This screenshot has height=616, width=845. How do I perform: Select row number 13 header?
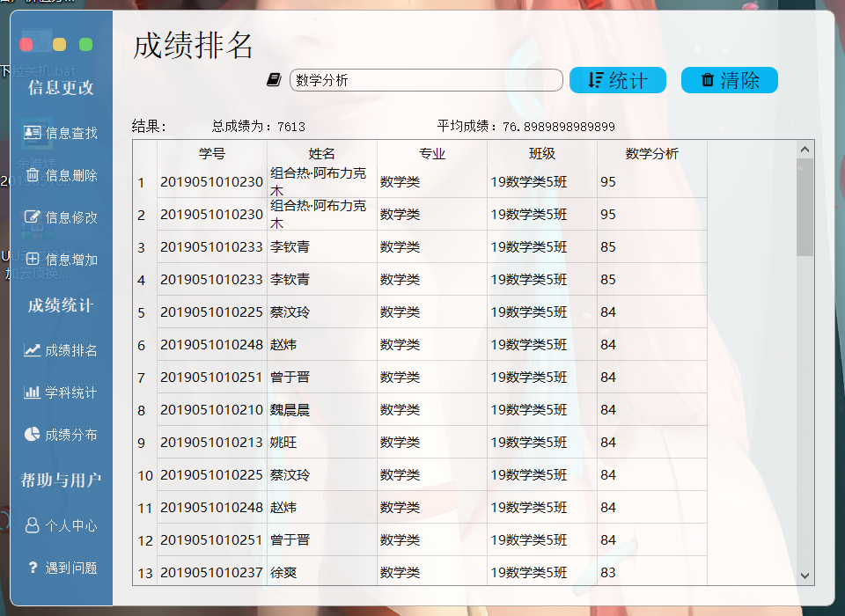[x=145, y=572]
